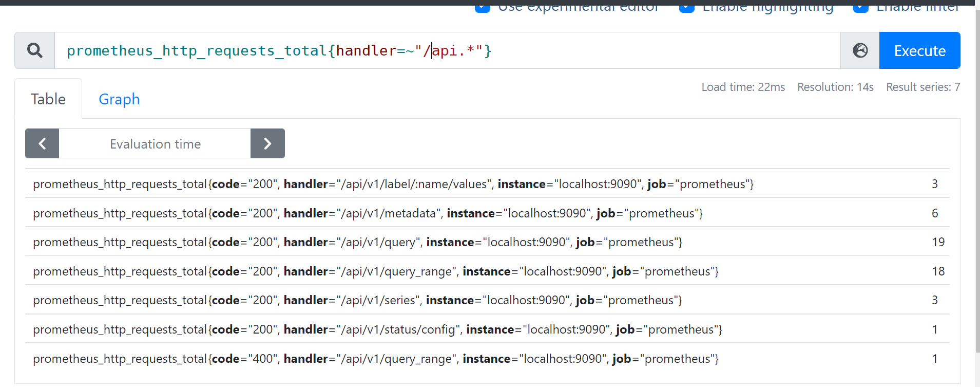Select the Table tab
The image size is (980, 387).
click(48, 99)
